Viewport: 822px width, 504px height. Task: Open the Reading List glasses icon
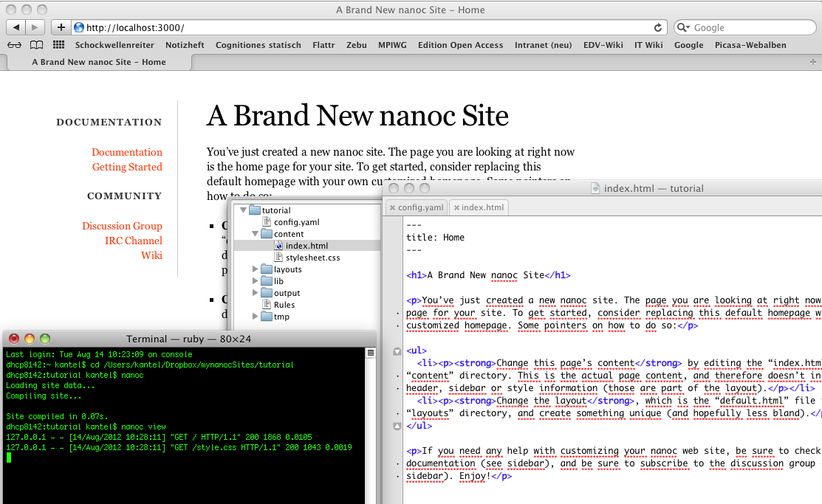click(15, 45)
